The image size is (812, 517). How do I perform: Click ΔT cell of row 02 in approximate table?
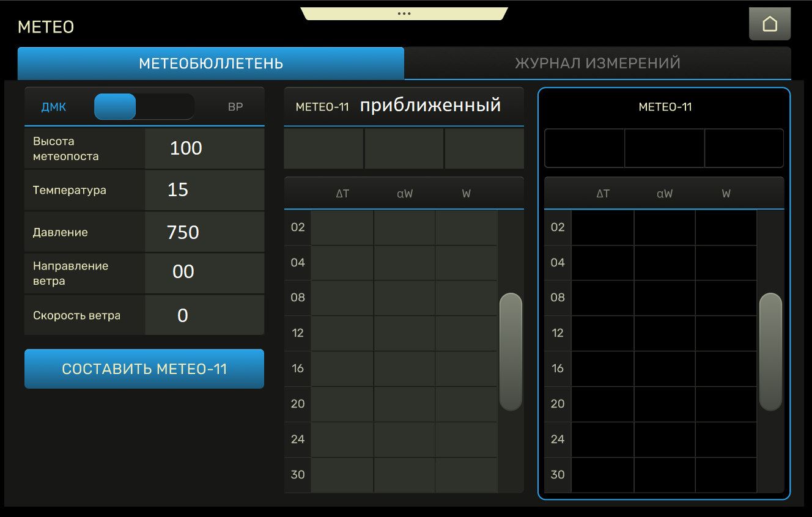click(342, 227)
